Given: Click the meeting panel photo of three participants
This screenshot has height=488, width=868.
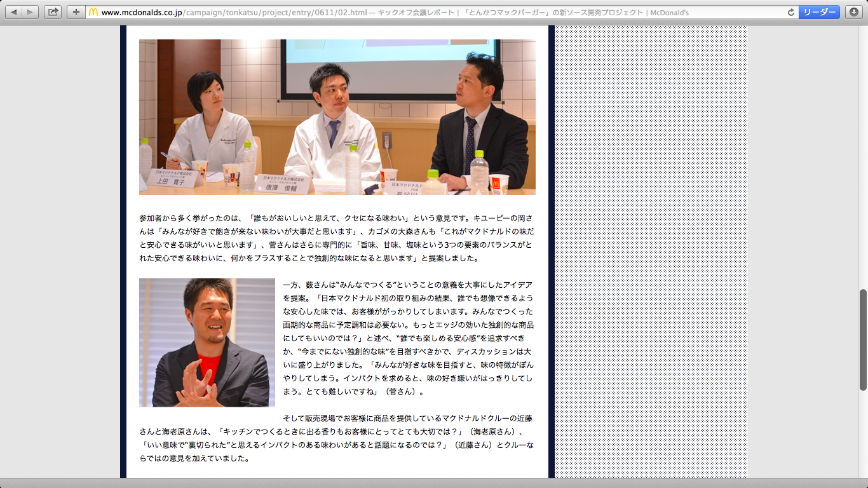Looking at the screenshot, I should tap(337, 117).
